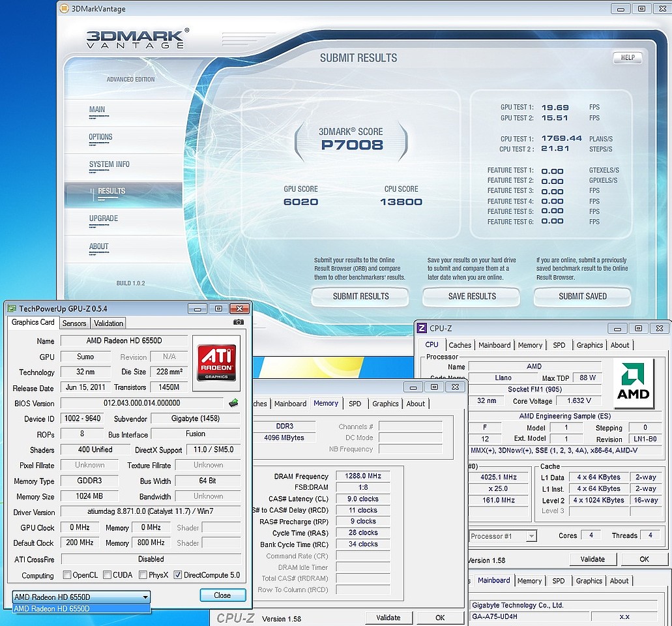Click the CAS# Latency value "9.0 clocks"
This screenshot has width=672, height=626.
pyautogui.click(x=362, y=499)
